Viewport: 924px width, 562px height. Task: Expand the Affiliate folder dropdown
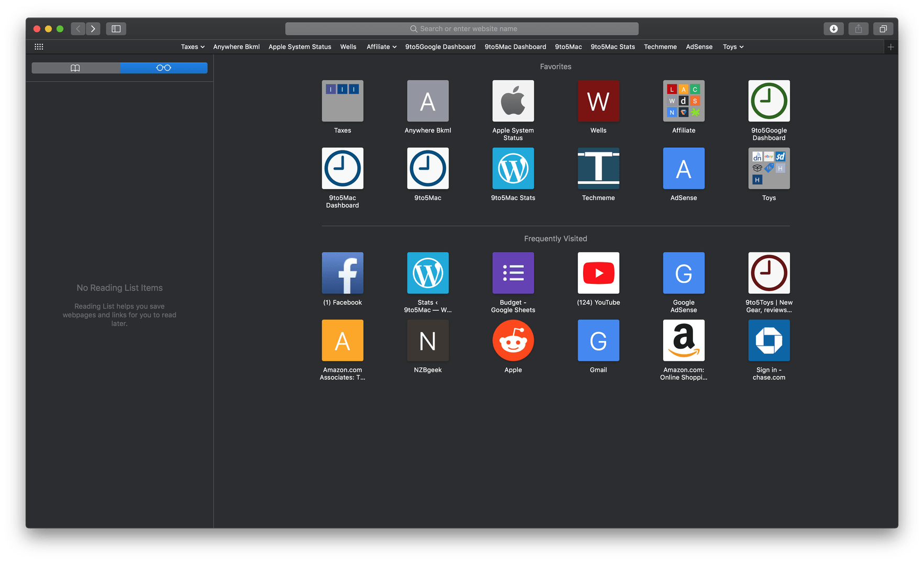pyautogui.click(x=381, y=47)
